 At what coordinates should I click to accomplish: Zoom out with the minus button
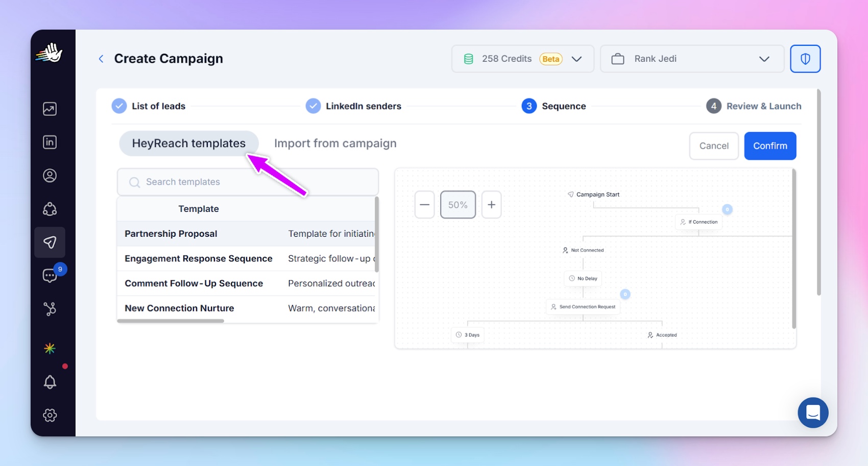pos(424,205)
